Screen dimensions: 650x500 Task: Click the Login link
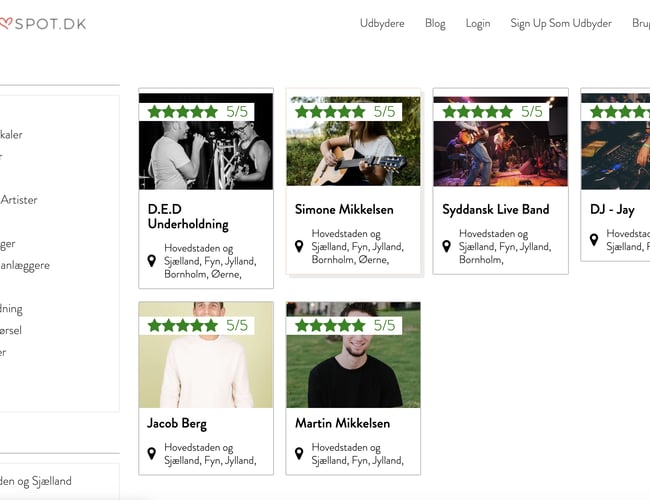click(x=478, y=23)
